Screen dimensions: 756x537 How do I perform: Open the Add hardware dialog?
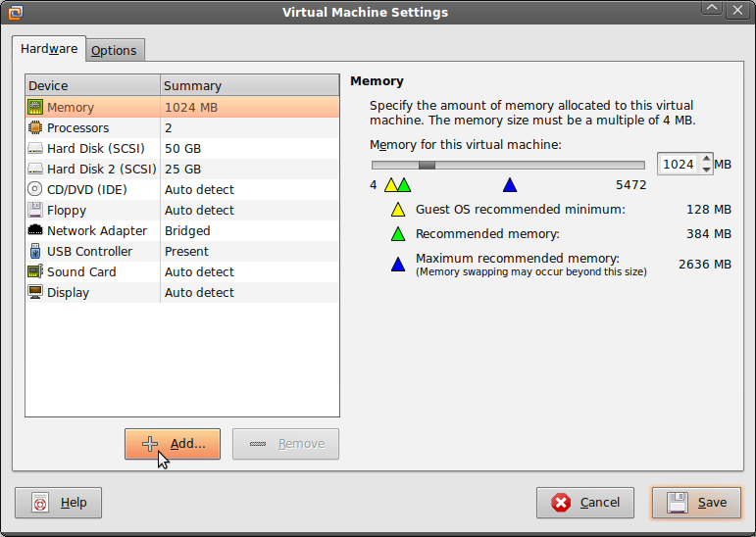[x=173, y=444]
